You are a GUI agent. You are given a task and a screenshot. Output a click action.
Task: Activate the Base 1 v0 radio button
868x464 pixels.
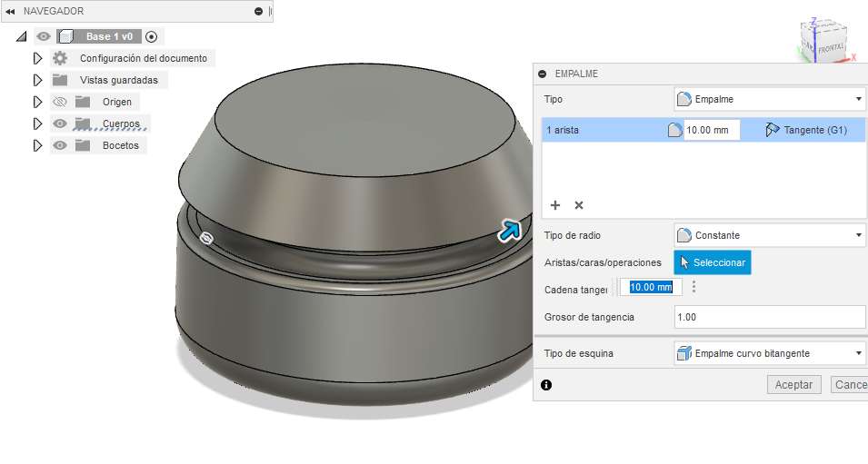point(151,36)
